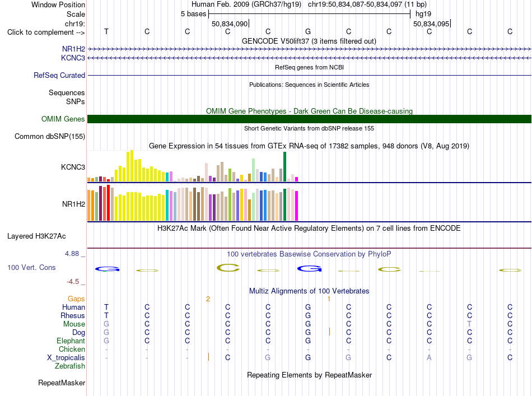Open the RefSeq Curated track label
This screenshot has width=532, height=396.
point(59,75)
